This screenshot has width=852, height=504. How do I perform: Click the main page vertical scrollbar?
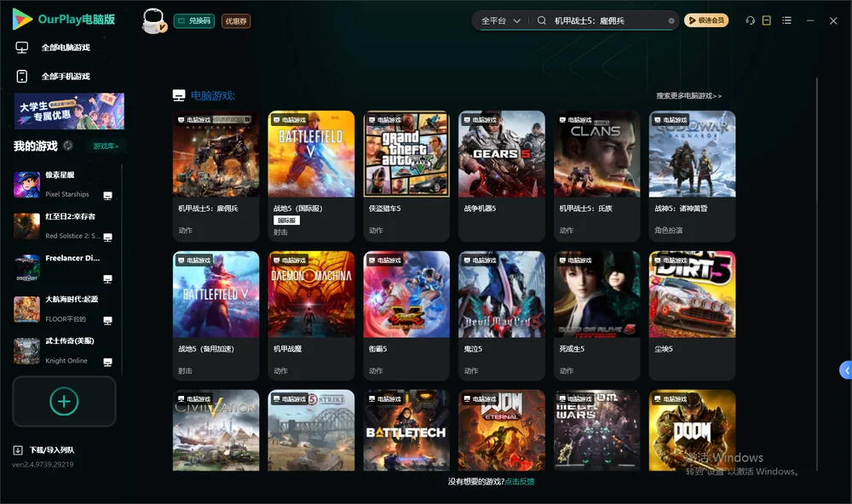point(816,274)
